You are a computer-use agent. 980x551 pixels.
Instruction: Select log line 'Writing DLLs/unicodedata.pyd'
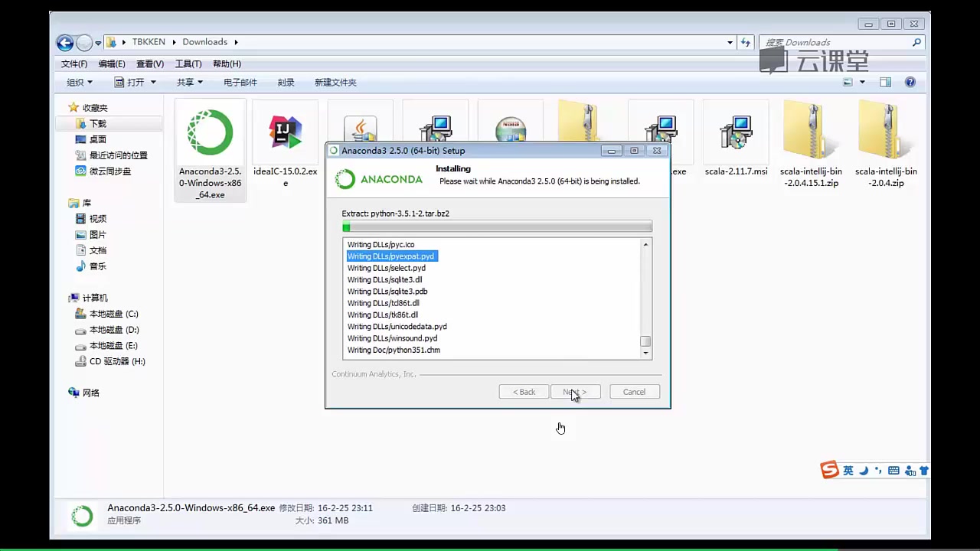click(x=397, y=326)
